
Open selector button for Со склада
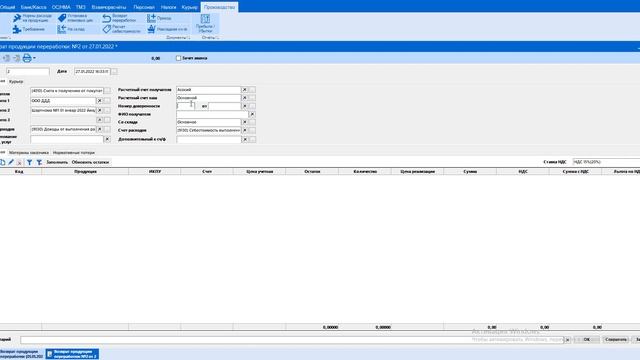[252, 122]
